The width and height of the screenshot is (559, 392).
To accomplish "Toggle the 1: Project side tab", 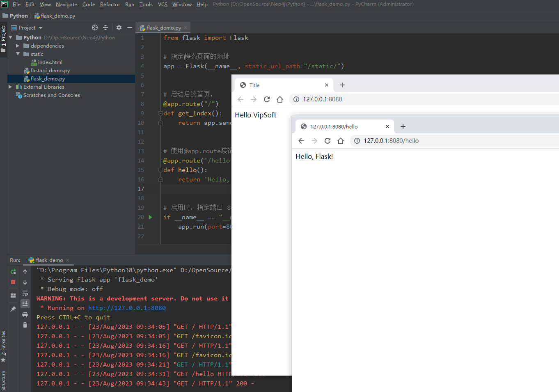I will [3, 39].
